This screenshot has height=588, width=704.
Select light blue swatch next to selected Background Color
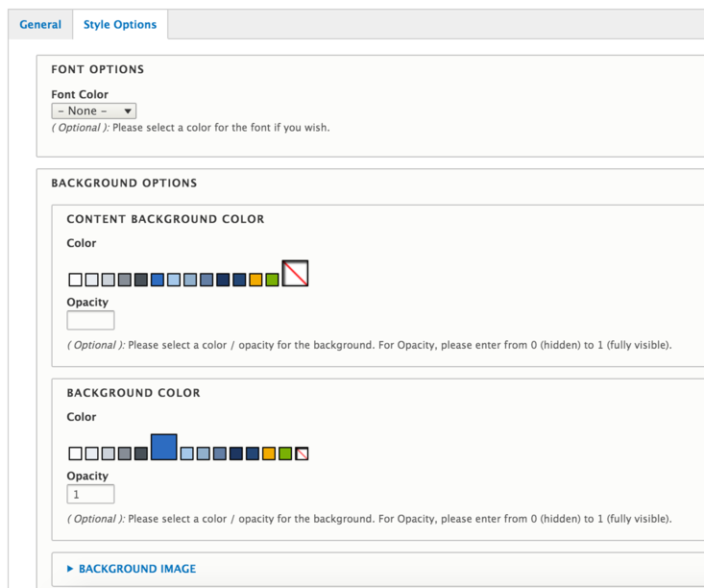187,453
